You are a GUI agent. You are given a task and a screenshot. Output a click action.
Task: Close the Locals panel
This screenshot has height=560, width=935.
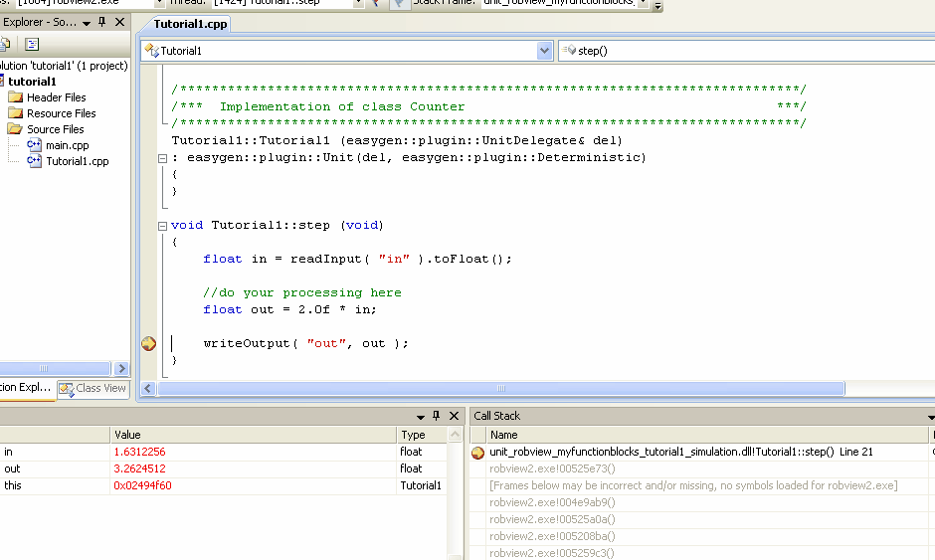(x=454, y=416)
